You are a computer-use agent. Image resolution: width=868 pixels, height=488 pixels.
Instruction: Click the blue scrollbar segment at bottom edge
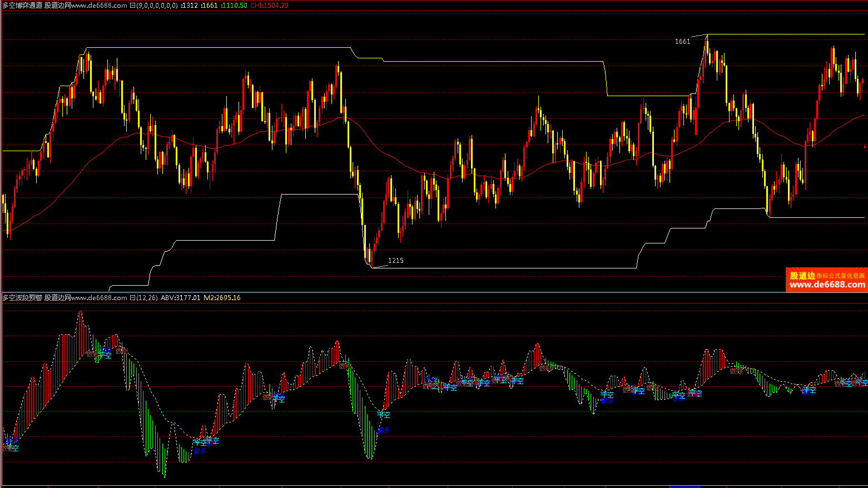tap(684, 486)
